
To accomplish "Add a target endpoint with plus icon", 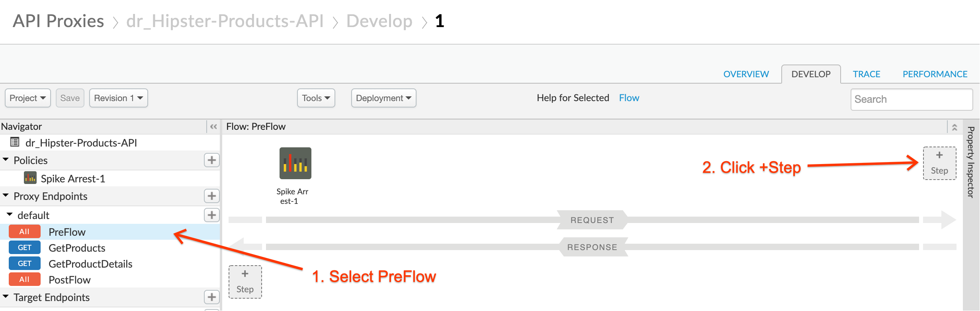I will pyautogui.click(x=211, y=297).
